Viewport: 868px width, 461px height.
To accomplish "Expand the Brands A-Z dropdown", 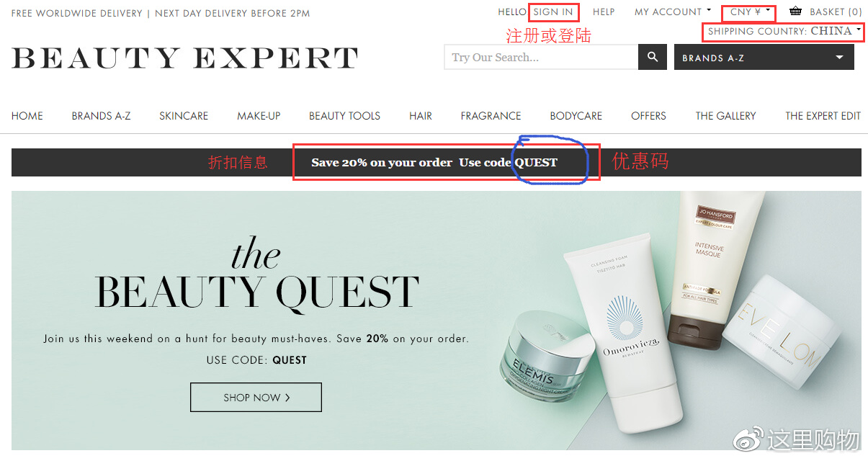I will point(764,58).
